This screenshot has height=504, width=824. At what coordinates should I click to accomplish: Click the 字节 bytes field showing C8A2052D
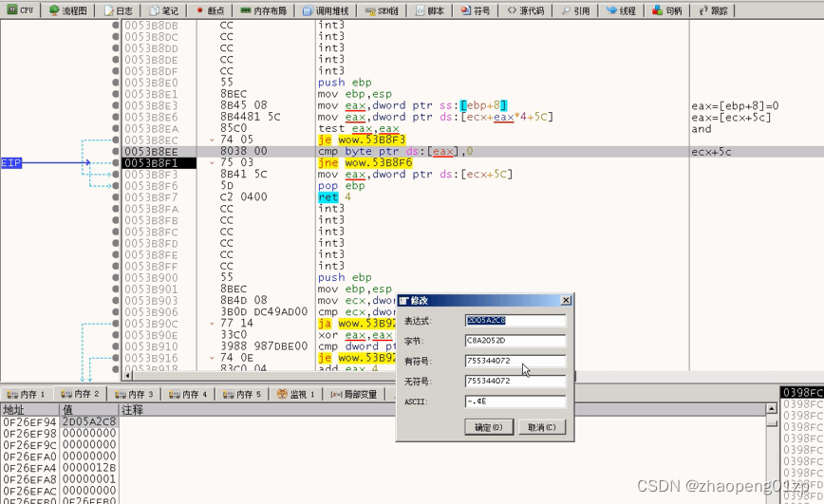pos(515,341)
